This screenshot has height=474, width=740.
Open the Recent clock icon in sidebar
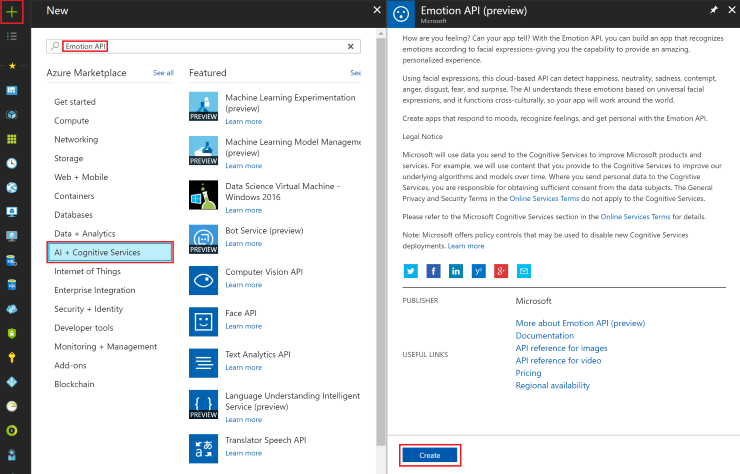point(12,163)
